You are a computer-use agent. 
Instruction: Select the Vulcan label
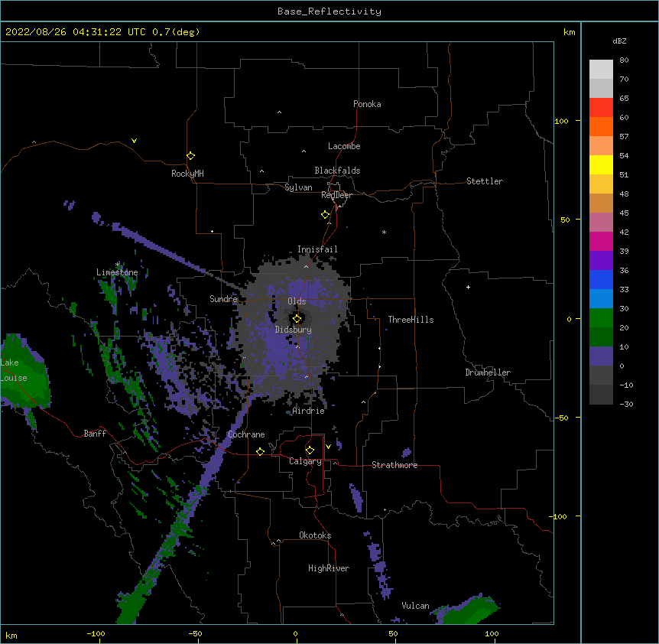415,606
